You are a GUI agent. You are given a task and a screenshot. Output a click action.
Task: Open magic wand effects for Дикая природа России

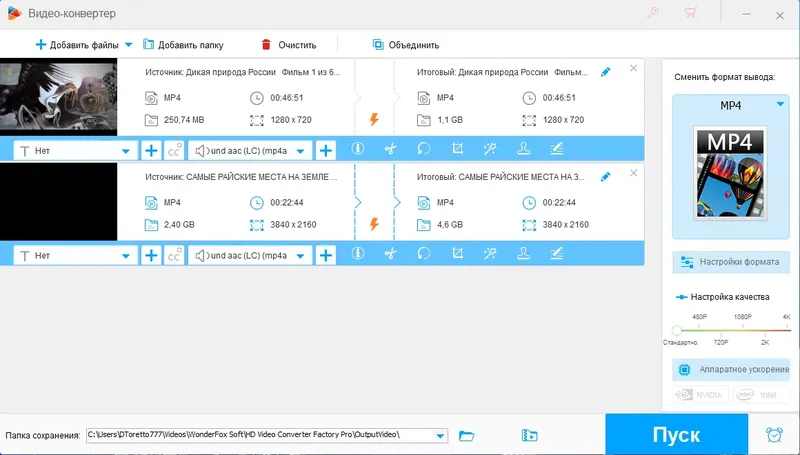point(490,148)
